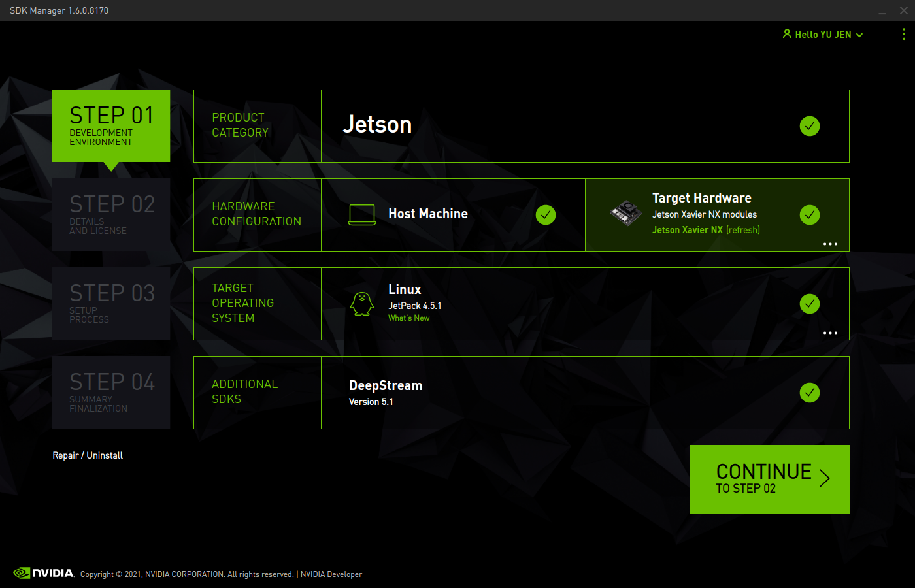Select the Step 04 Summary Finalization tab
This screenshot has height=588, width=915.
[111, 393]
